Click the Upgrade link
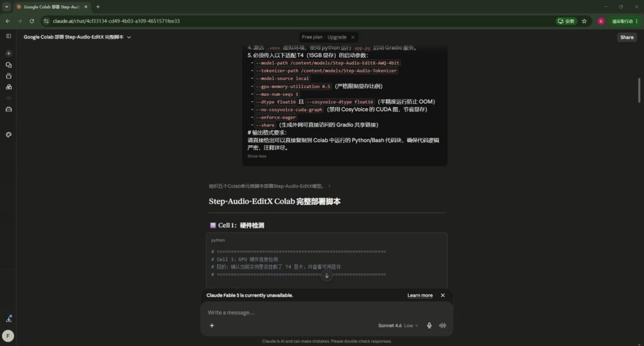Screen dimensions: 644x346 pos(337,37)
